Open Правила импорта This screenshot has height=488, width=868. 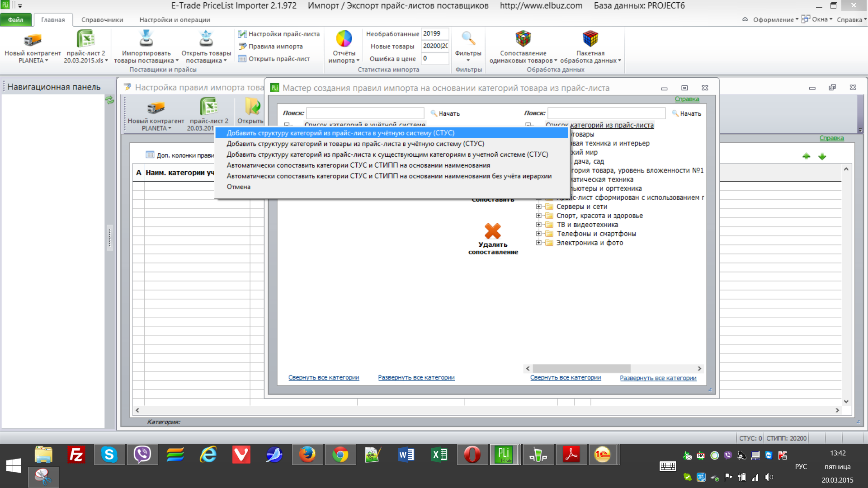coord(270,46)
